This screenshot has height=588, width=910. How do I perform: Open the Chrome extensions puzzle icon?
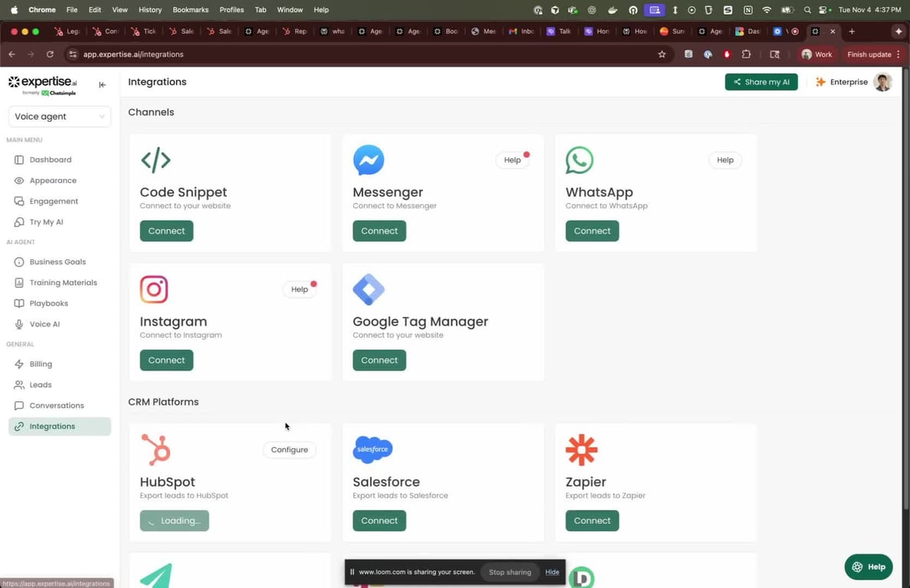(746, 54)
